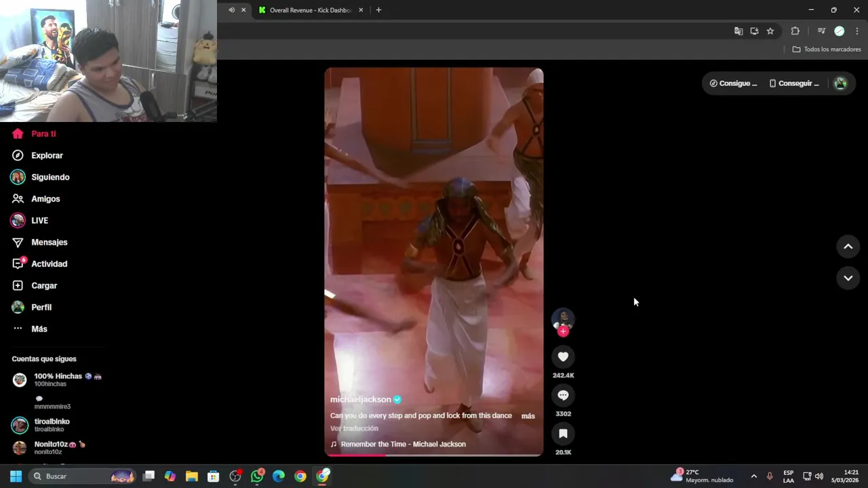Expand the caption with the 'más' link
The image size is (868, 488).
(528, 415)
